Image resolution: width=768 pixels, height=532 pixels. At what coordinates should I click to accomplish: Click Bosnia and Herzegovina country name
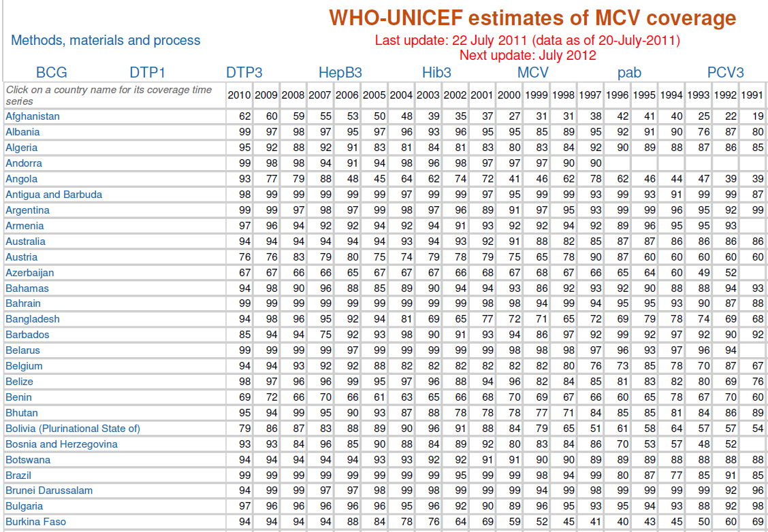pyautogui.click(x=61, y=444)
